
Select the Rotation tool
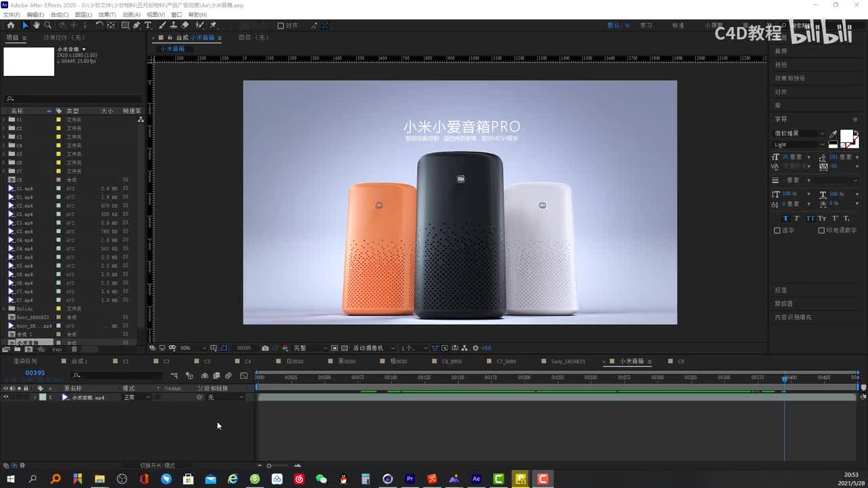[99, 25]
